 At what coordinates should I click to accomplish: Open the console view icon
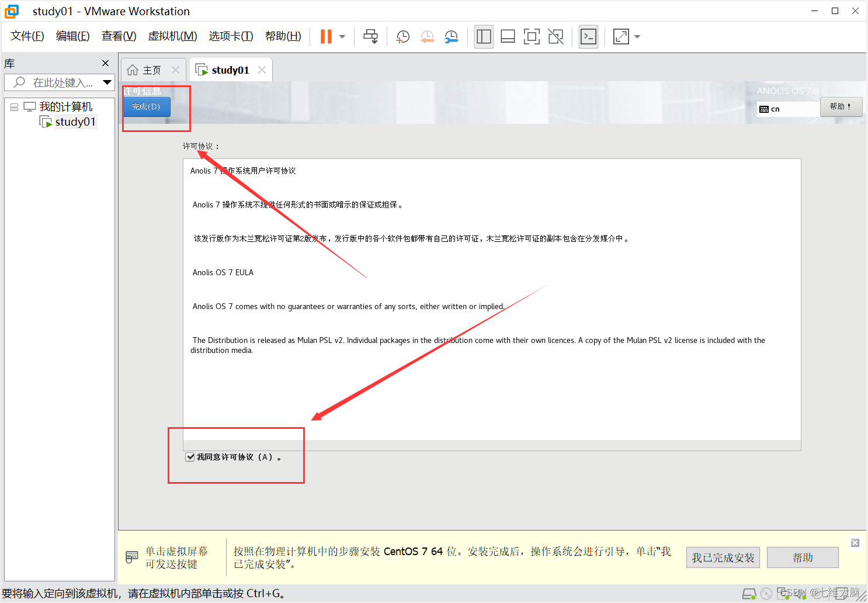click(588, 36)
